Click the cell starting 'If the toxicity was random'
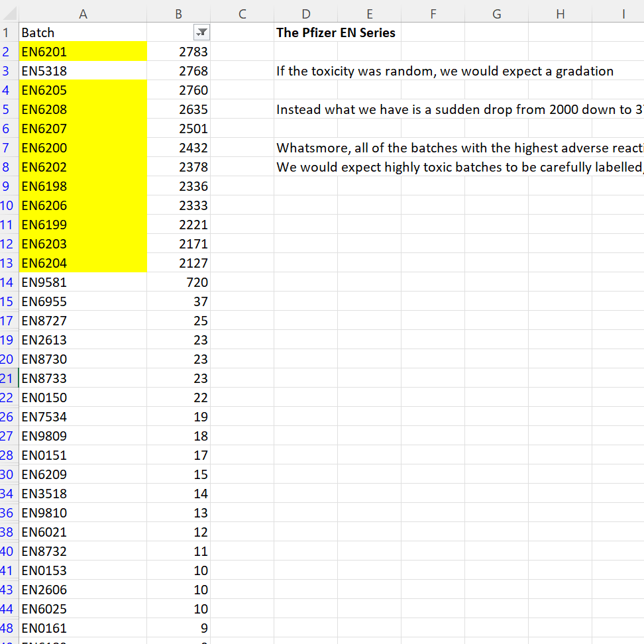Screen dimensions: 644x644 (398, 71)
